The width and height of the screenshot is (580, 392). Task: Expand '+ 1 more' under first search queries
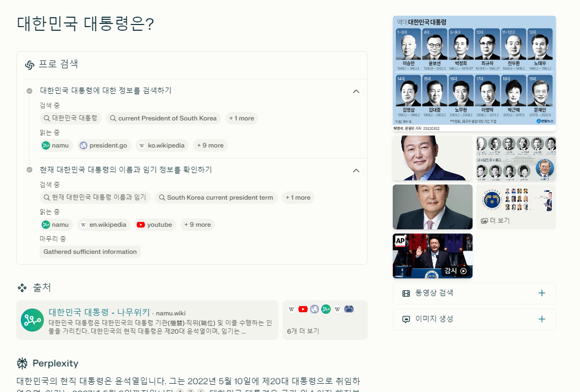click(x=241, y=118)
